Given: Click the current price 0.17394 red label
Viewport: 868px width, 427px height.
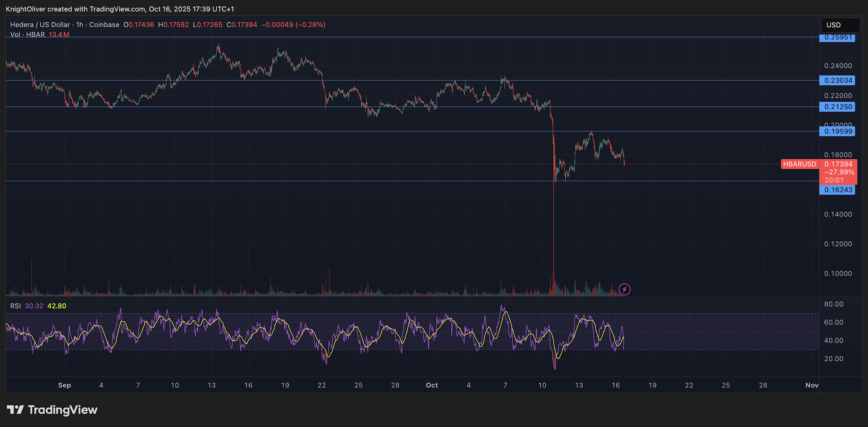Looking at the screenshot, I should click(x=838, y=164).
